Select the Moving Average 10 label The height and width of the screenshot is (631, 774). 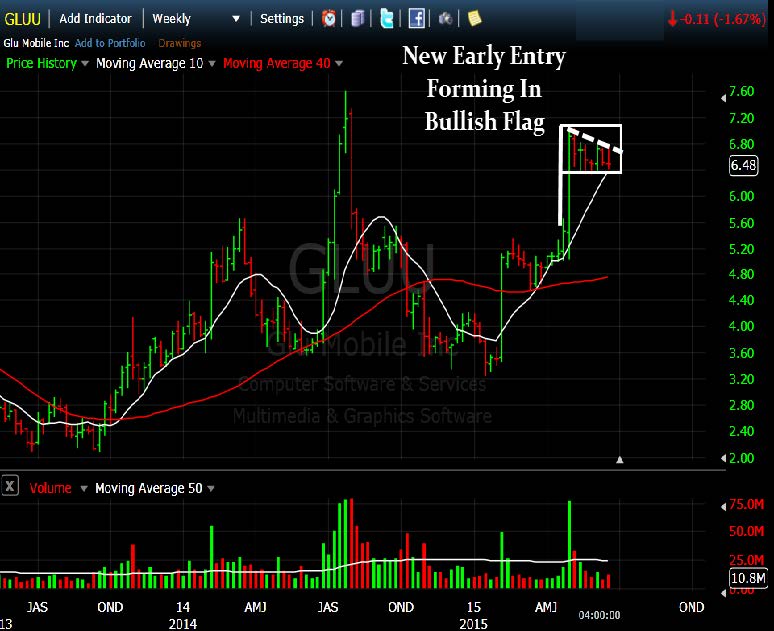[x=150, y=63]
